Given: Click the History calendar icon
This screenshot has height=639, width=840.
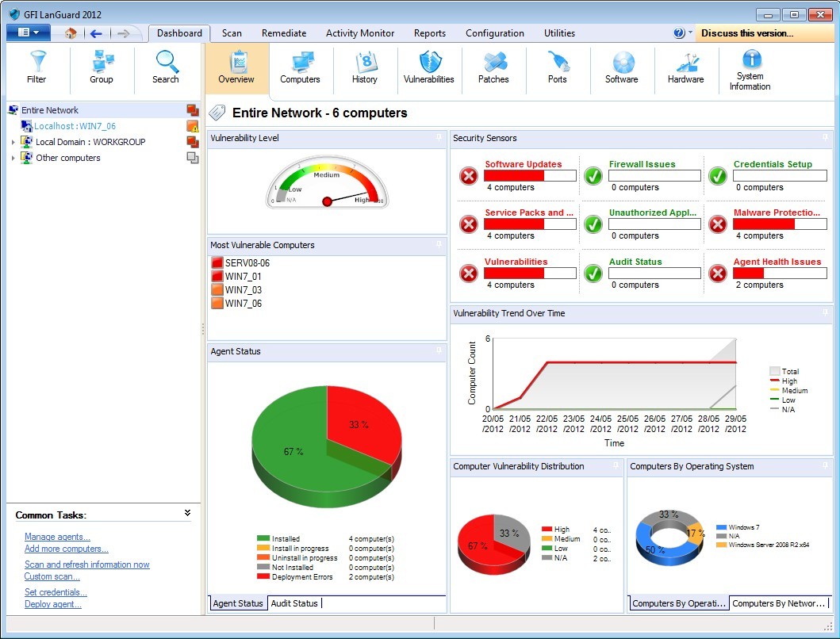Looking at the screenshot, I should pos(365,67).
